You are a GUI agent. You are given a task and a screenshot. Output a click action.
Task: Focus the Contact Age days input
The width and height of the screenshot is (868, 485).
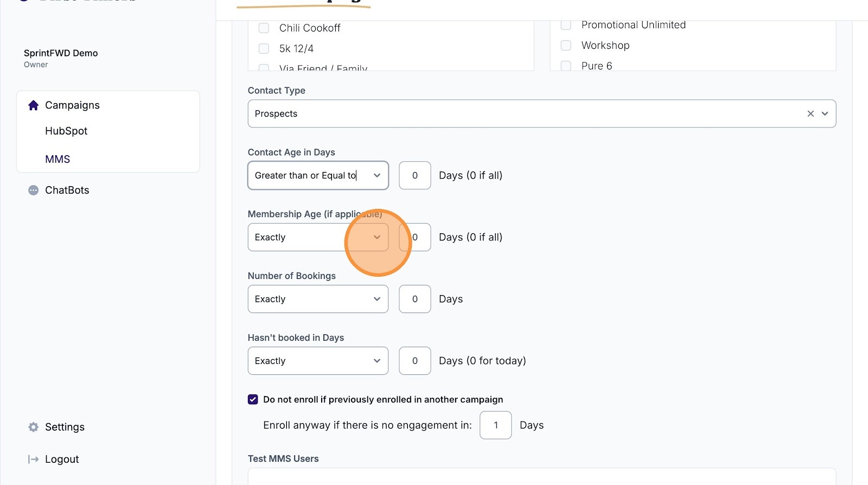pyautogui.click(x=415, y=176)
